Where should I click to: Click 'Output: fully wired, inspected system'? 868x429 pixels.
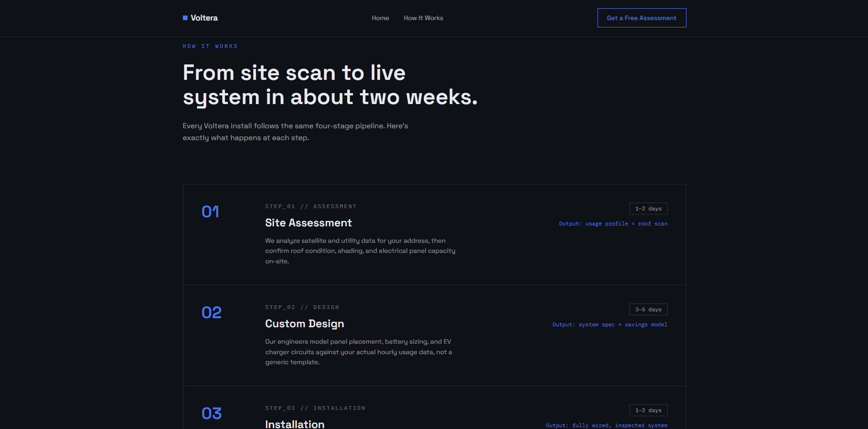coord(607,425)
